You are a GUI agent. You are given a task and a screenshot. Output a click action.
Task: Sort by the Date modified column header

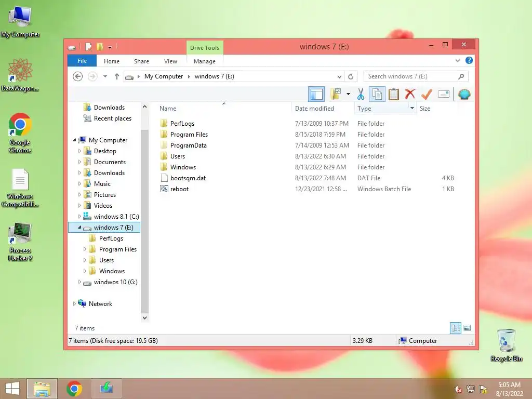pos(314,109)
